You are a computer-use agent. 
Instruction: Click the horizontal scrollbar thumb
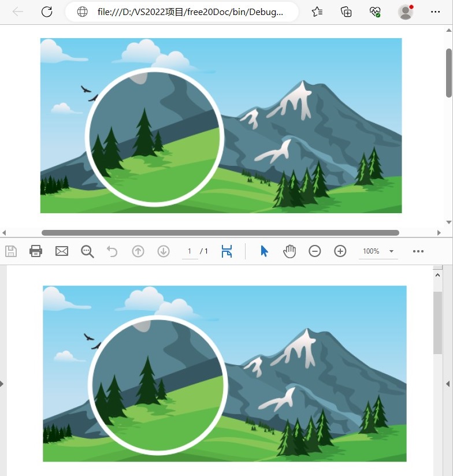[220, 233]
